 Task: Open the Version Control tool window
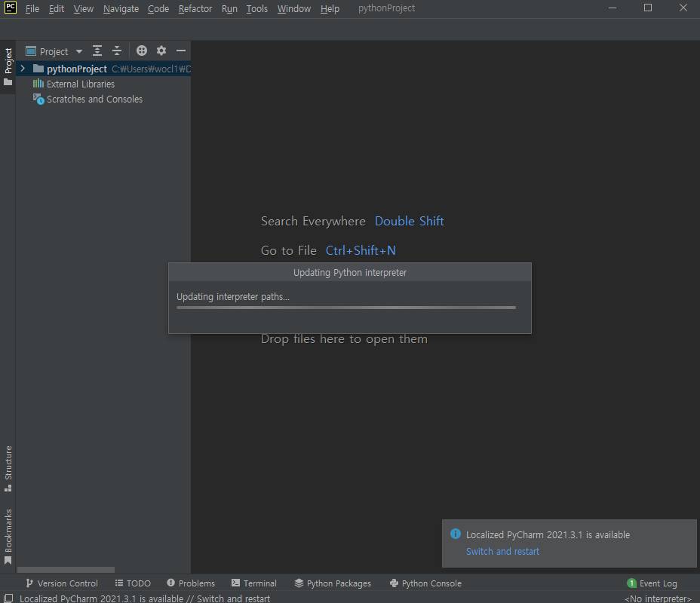pyautogui.click(x=62, y=583)
